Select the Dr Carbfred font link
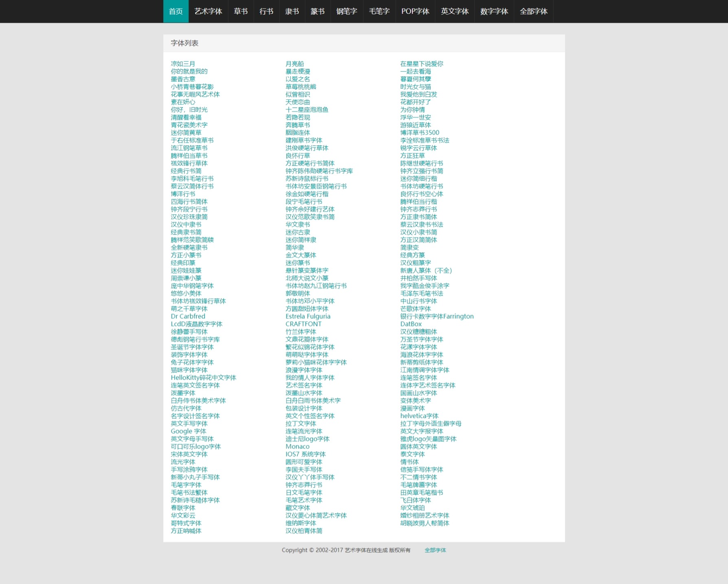This screenshot has height=584, width=728. [x=188, y=316]
